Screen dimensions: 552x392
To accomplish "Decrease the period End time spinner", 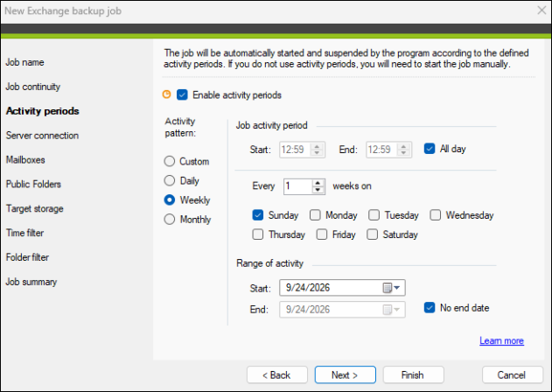I will point(403,153).
